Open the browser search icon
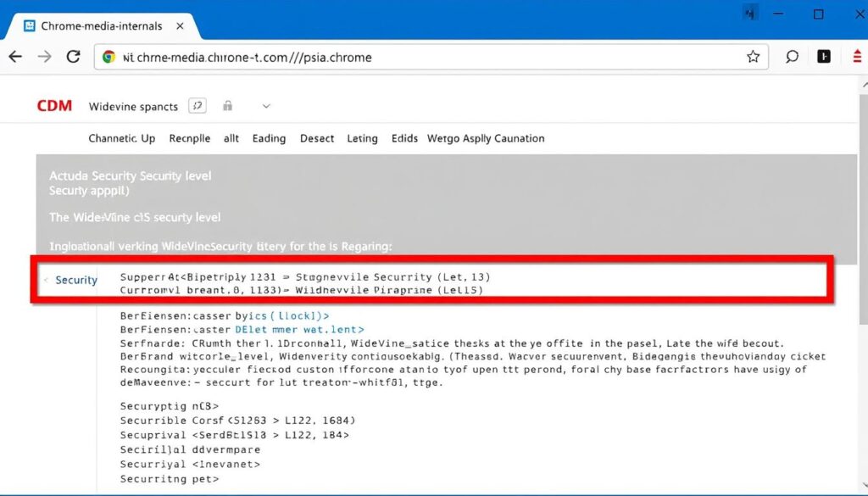The width and height of the screenshot is (868, 496). click(791, 56)
